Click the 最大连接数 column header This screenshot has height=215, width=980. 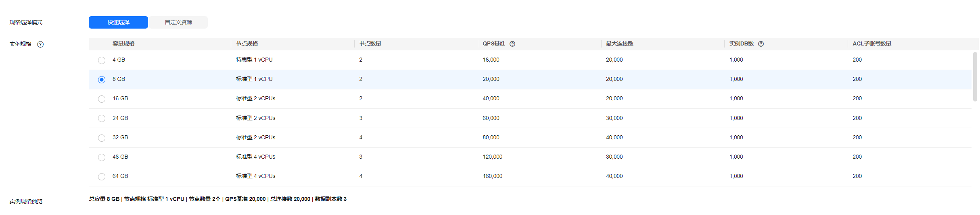point(619,43)
